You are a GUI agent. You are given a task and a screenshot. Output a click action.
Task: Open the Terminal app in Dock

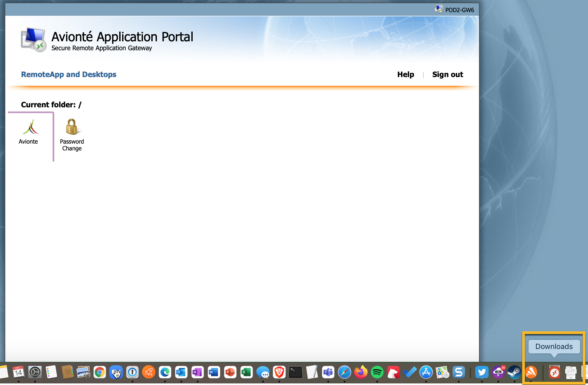click(x=295, y=372)
